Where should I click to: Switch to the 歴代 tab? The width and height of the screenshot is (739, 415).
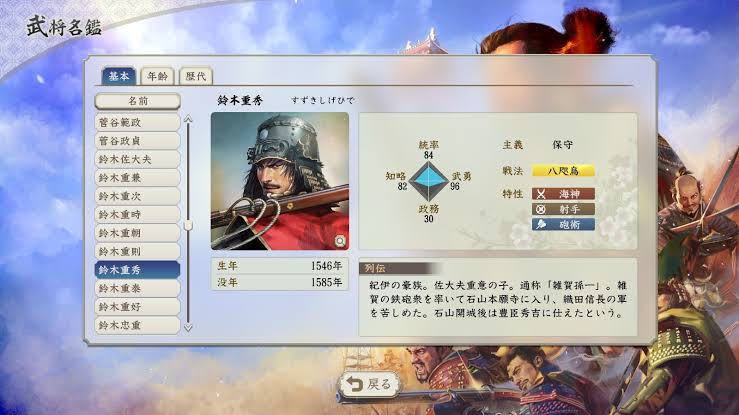pos(196,76)
